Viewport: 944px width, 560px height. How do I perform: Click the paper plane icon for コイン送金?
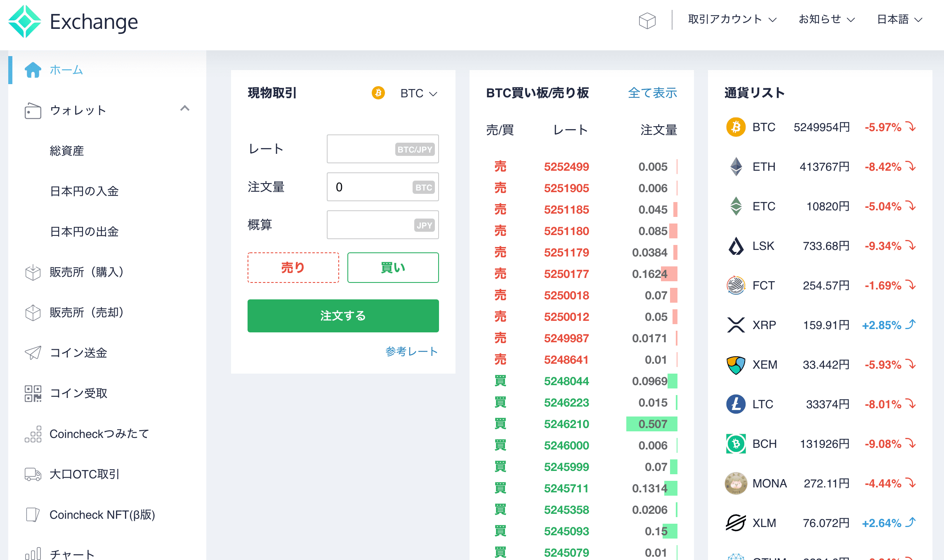click(33, 353)
